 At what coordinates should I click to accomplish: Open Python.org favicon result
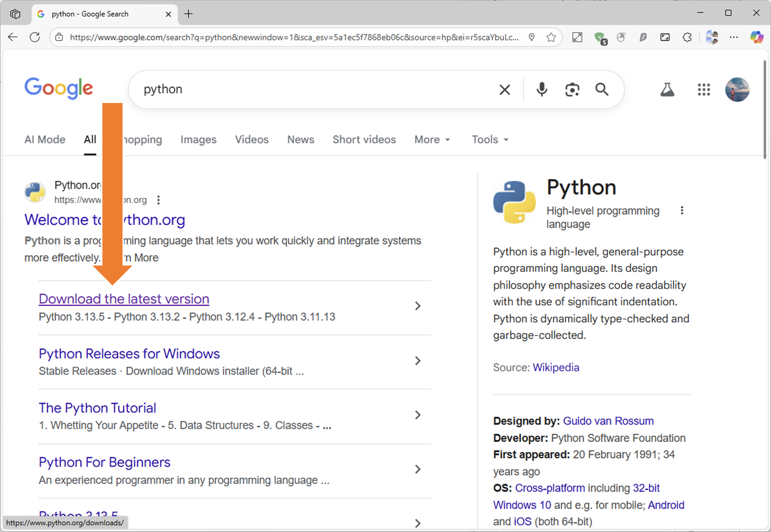point(35,192)
